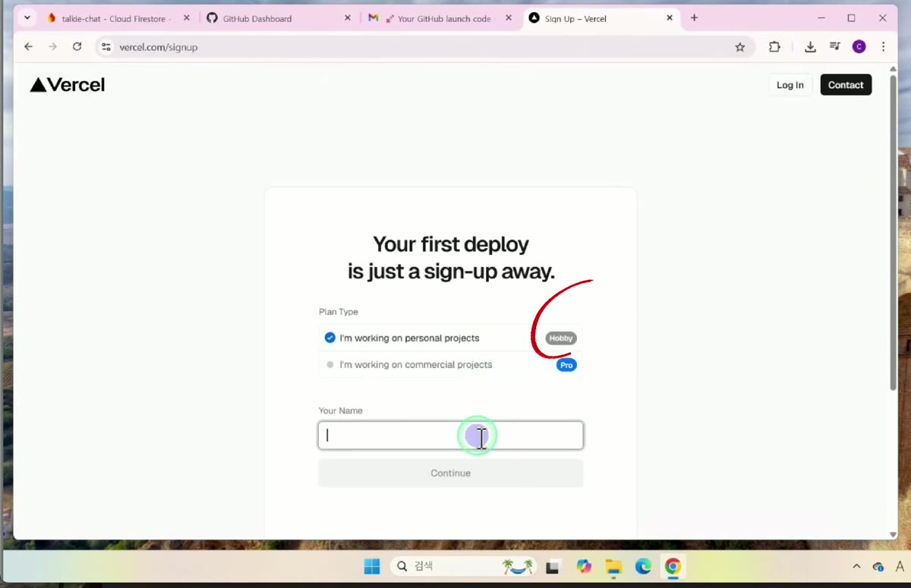Image resolution: width=911 pixels, height=588 pixels.
Task: Select I'm working on commercial projects
Action: tap(450, 365)
